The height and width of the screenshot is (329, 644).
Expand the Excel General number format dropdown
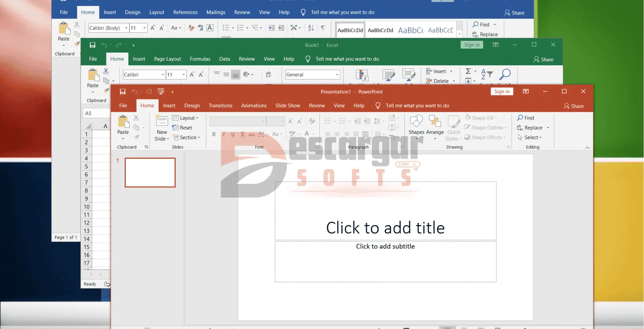click(x=337, y=75)
